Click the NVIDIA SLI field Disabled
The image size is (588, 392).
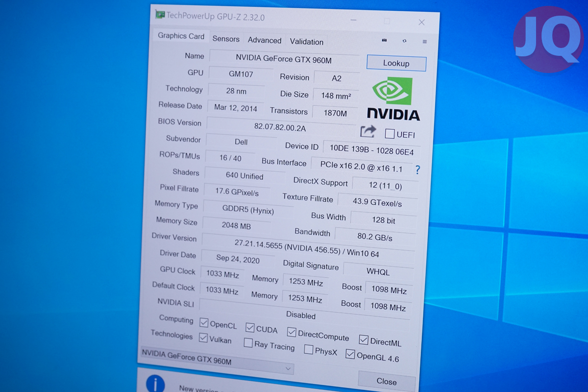click(x=305, y=314)
